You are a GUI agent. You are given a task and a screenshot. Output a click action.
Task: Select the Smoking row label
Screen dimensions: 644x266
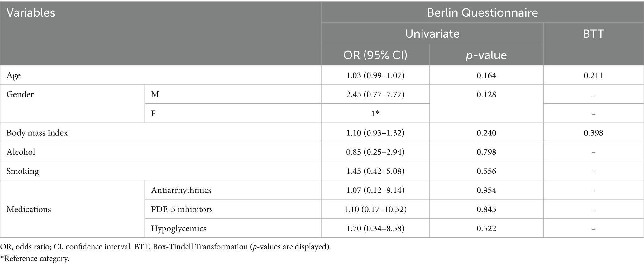[x=23, y=171]
